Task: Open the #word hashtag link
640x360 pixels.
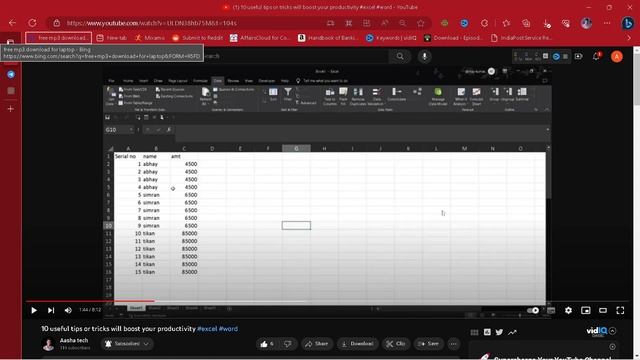Action: click(228, 329)
